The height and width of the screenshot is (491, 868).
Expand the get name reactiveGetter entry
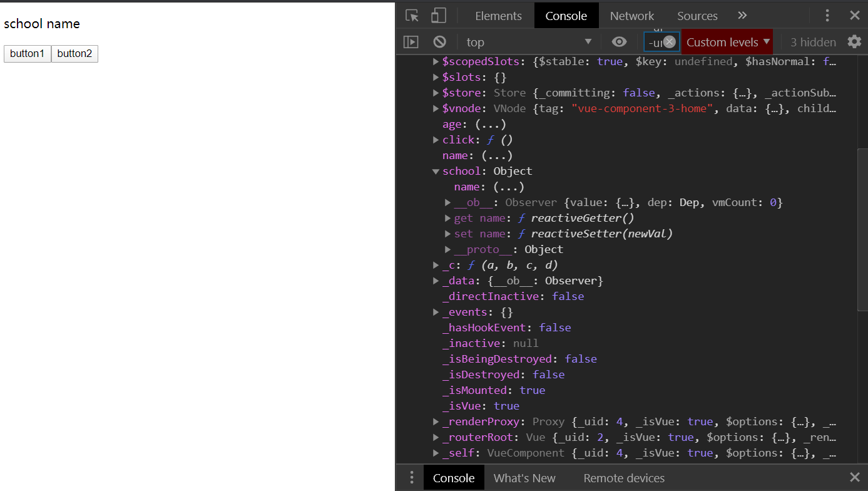coord(448,218)
